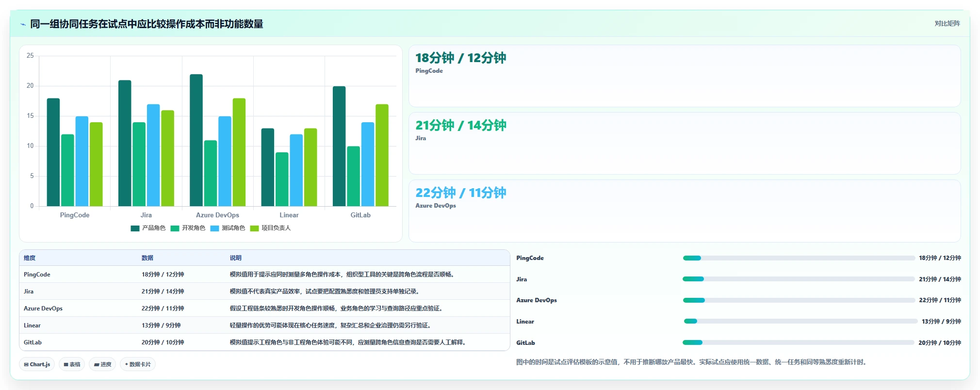Toggle the 产品角色 legend item in the chart

[x=148, y=228]
